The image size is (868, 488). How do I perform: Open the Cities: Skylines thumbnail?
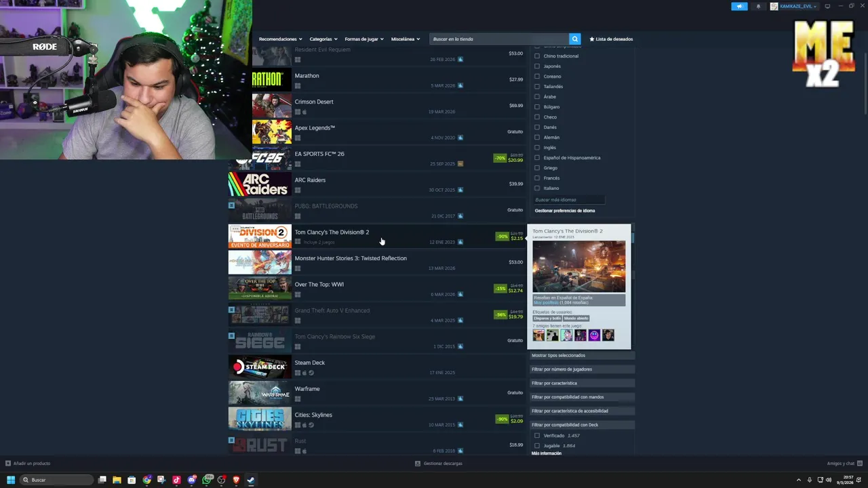(260, 419)
